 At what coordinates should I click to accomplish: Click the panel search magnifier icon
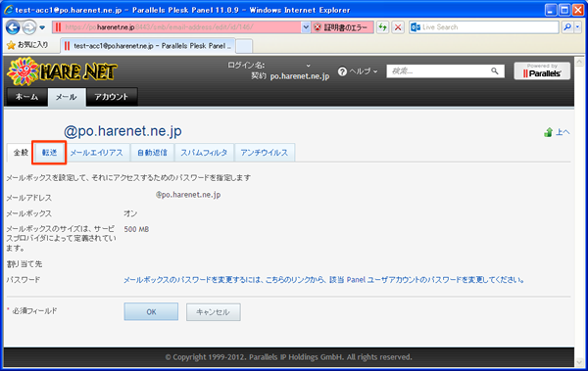[x=495, y=71]
